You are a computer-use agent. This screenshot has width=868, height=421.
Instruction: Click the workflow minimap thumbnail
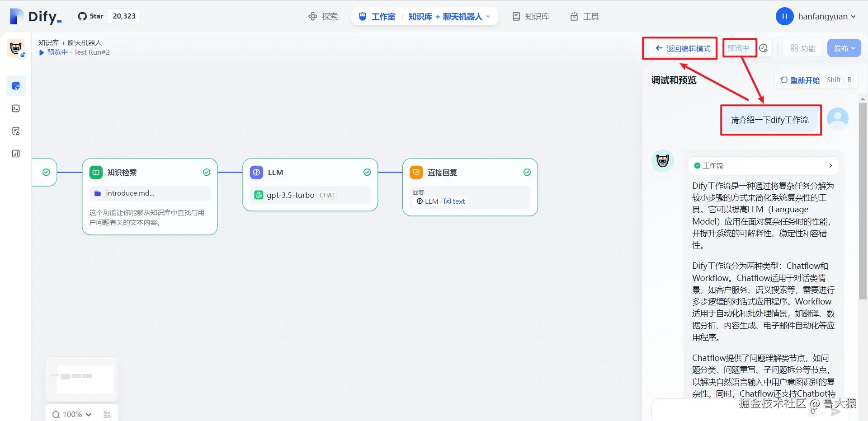[81, 379]
